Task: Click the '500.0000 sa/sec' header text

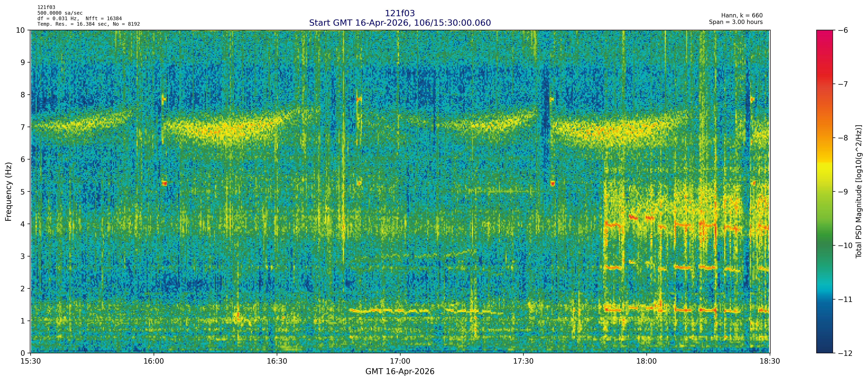Action: pos(60,13)
